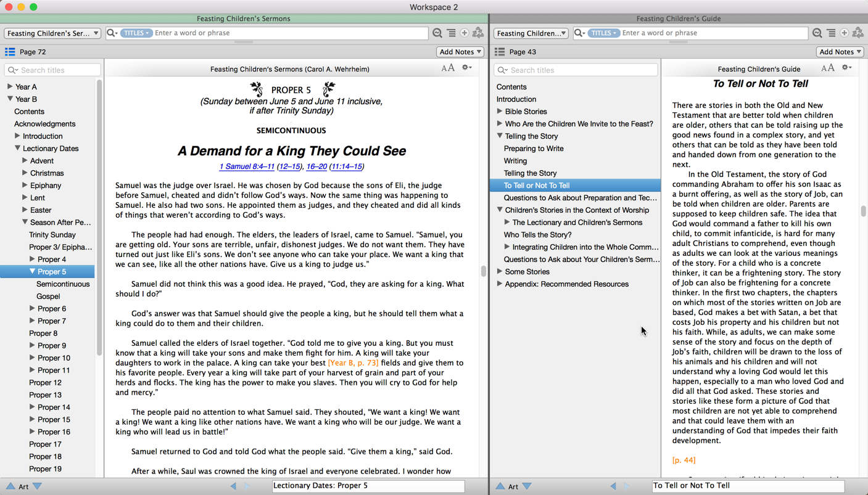
Task: Select Who Tells the Story? entry
Action: (538, 235)
